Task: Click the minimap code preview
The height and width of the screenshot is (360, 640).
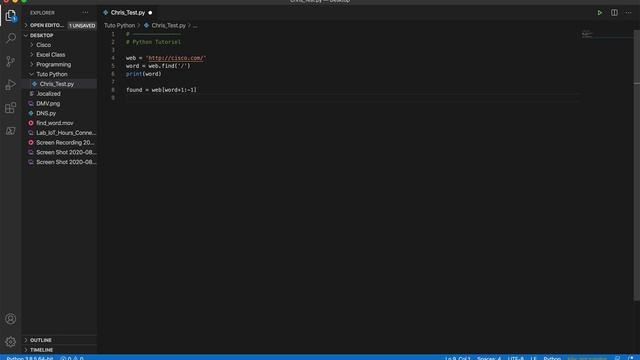Action: click(587, 34)
